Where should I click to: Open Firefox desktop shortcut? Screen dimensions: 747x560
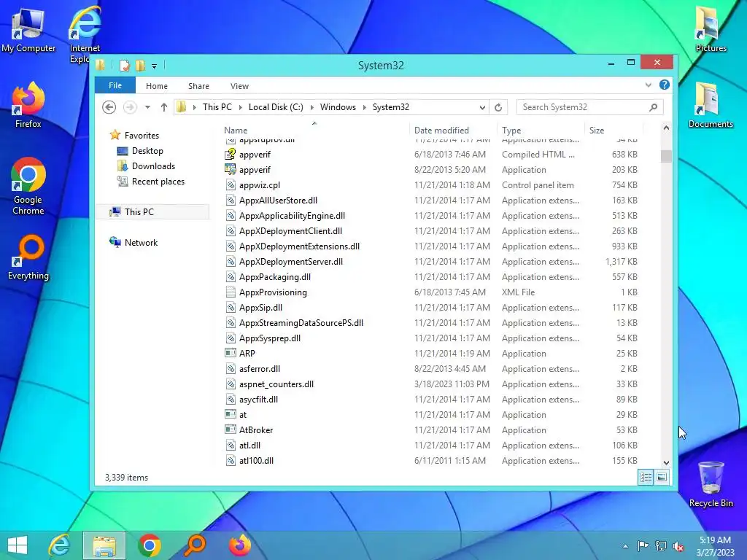pyautogui.click(x=28, y=105)
